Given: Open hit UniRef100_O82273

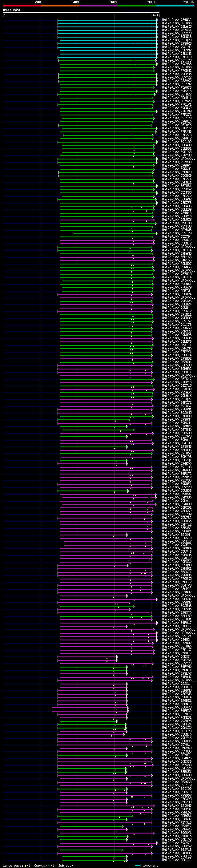Looking at the screenshot, I should point(177,33).
